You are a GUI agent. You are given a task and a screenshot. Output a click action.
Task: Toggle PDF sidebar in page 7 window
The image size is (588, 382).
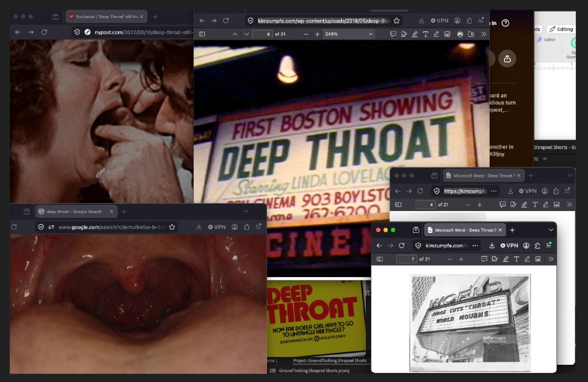380,259
